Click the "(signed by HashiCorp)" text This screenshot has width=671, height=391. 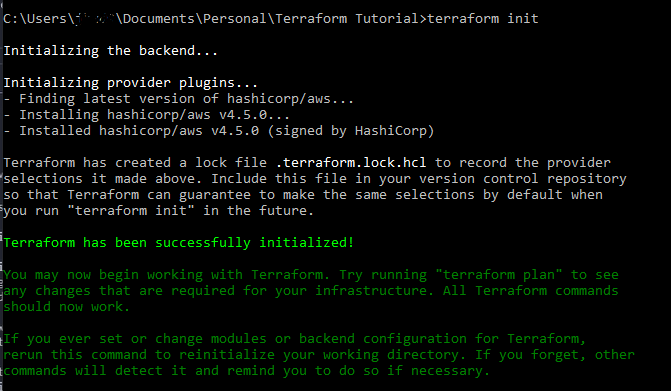351,131
